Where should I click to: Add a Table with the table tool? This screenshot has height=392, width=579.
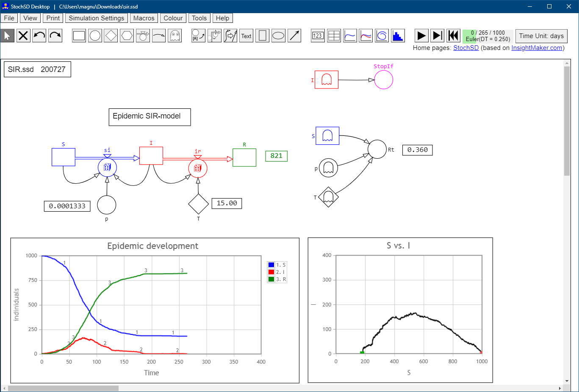coord(334,36)
